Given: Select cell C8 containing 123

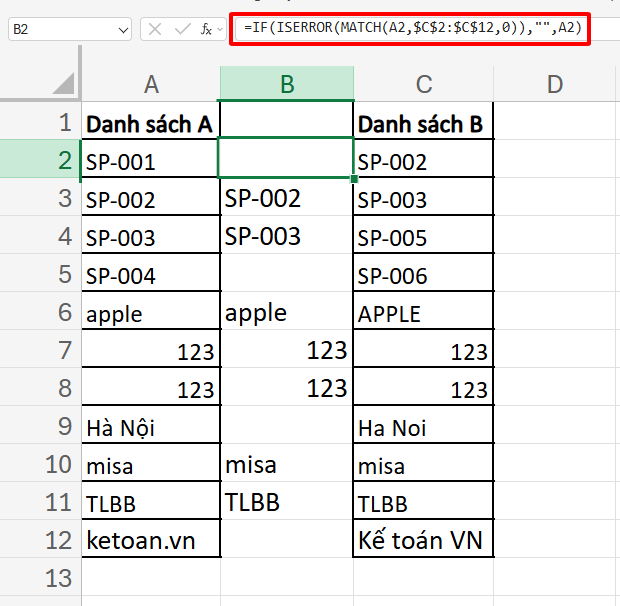Looking at the screenshot, I should (423, 387).
